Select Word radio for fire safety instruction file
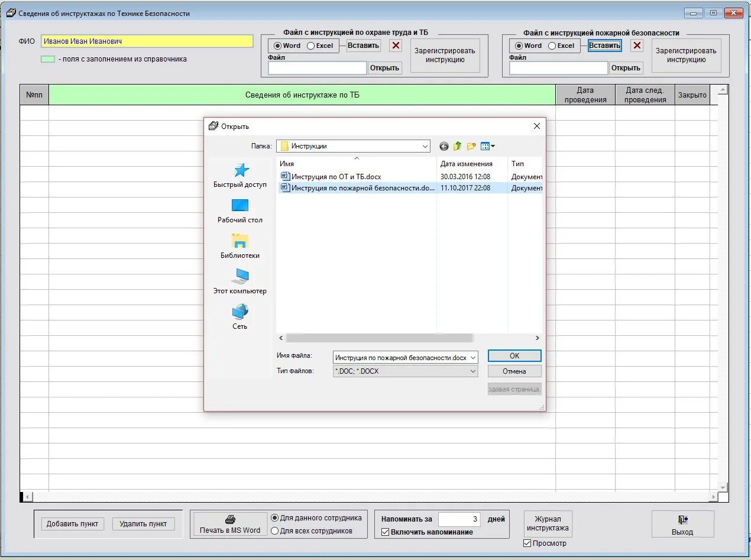Image resolution: width=751 pixels, height=560 pixels. click(519, 46)
